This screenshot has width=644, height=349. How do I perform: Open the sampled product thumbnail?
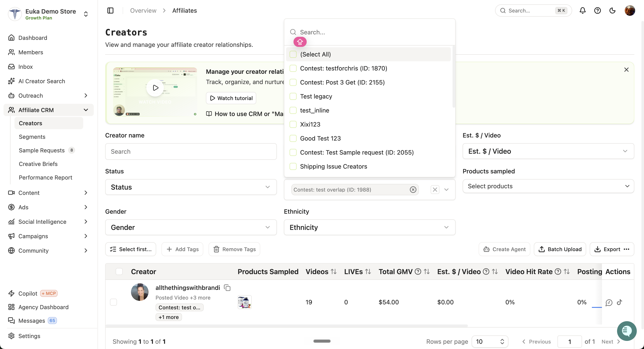point(244,302)
